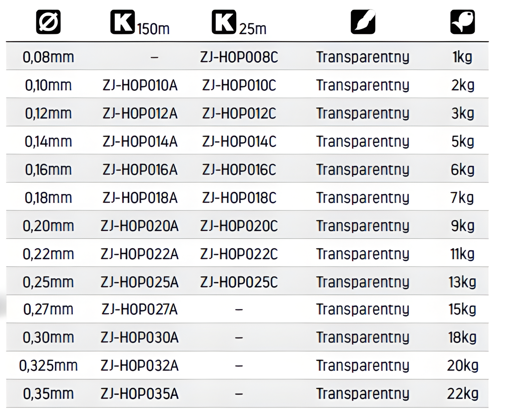Viewport: 505px width, 420px height.
Task: Click the diameter symbol header icon
Action: click(48, 22)
